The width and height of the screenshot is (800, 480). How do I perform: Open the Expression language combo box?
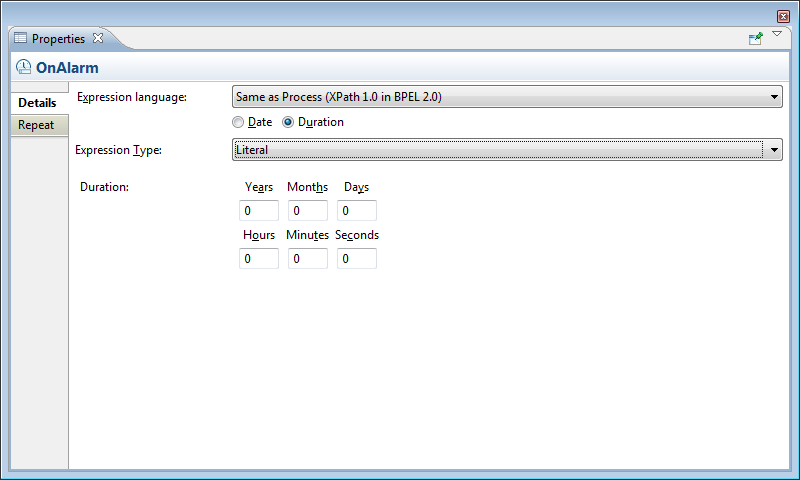click(506, 97)
